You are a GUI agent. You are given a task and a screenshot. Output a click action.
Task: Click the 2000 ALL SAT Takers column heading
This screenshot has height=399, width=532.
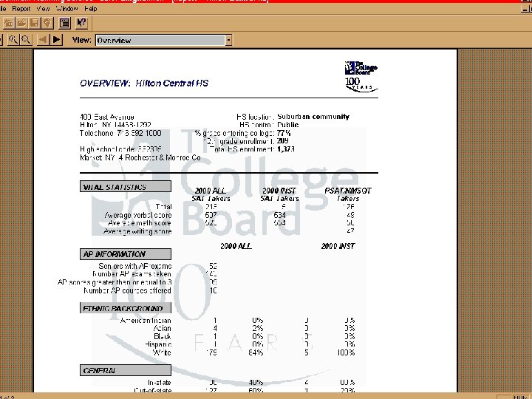pyautogui.click(x=211, y=194)
